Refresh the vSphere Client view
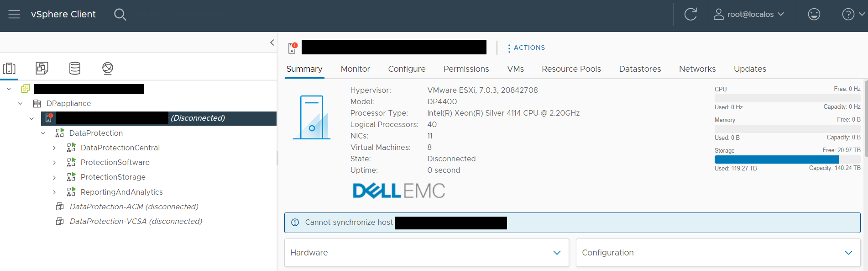Screen dimensions: 868x271 (x=690, y=14)
